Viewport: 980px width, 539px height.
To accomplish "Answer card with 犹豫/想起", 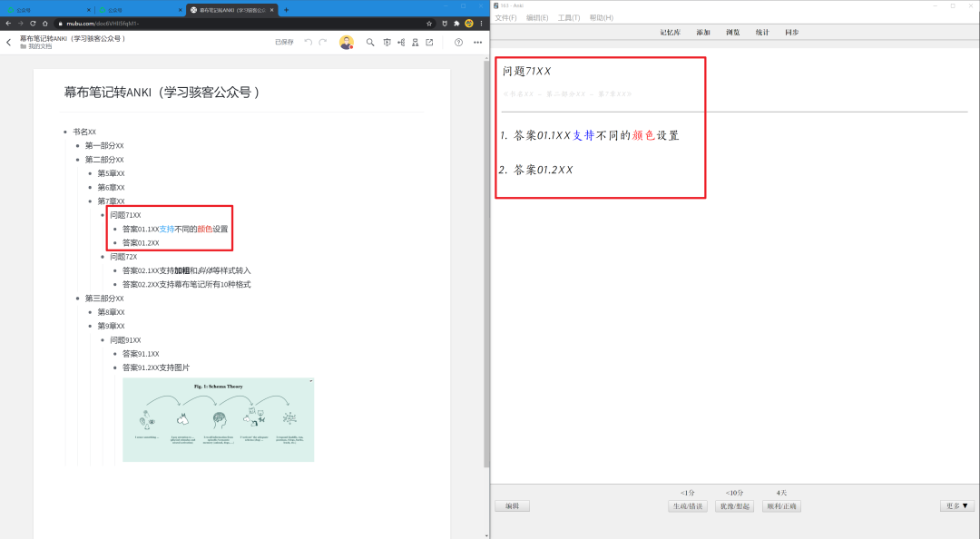I will (x=734, y=505).
